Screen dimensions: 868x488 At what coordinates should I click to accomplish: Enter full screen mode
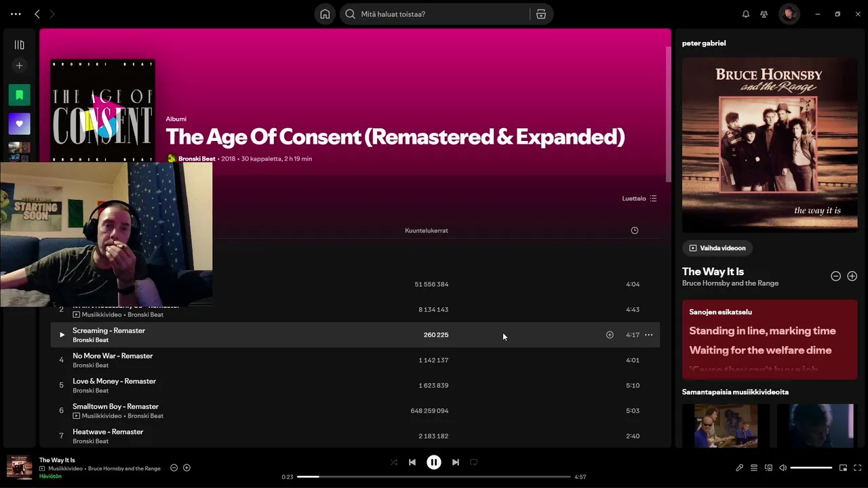857,468
